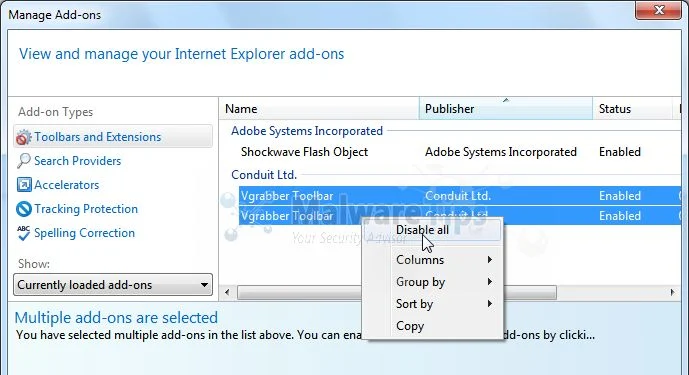Screen dimensions: 689x375
Task: Click Enabled status of Shockwave Flash Object
Action: pos(620,152)
